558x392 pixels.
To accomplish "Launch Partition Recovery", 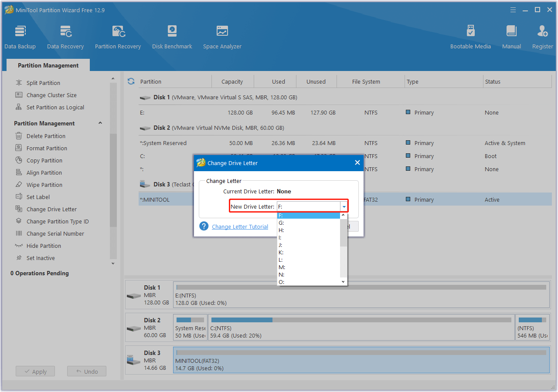I will point(118,36).
